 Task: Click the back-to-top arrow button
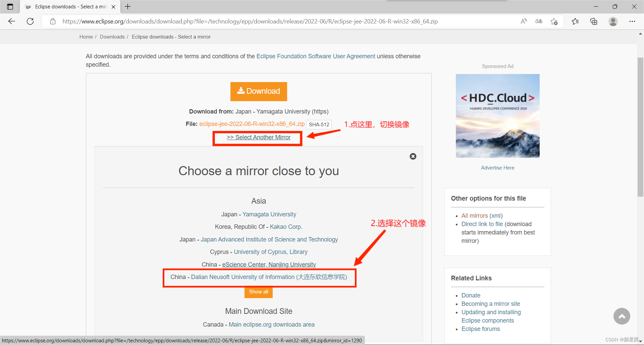[x=622, y=316]
